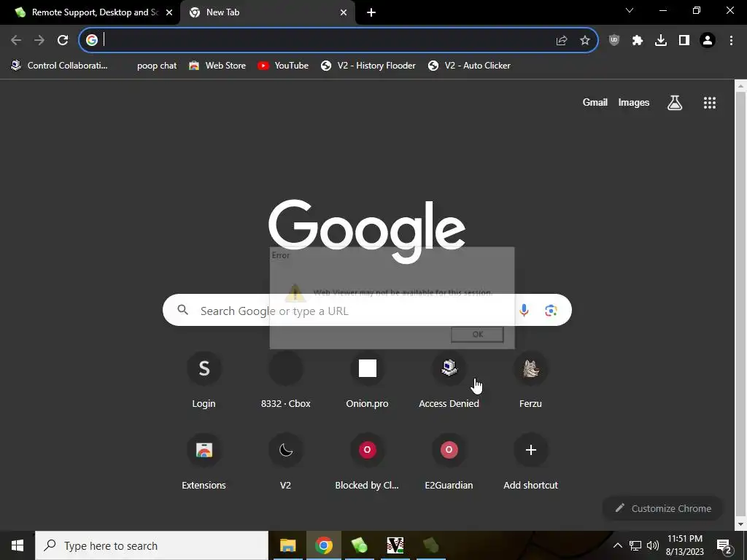Click the Add shortcut tile
The height and width of the screenshot is (560, 747).
click(x=531, y=462)
